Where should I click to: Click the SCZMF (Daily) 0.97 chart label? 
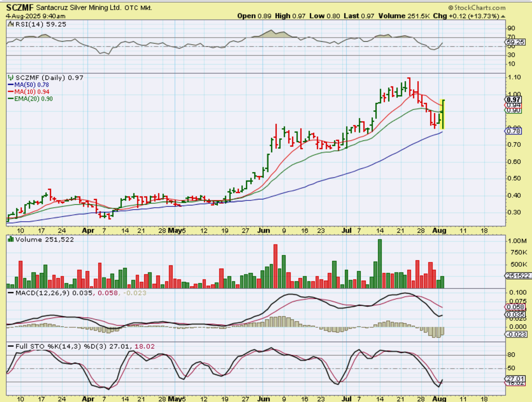[49, 78]
